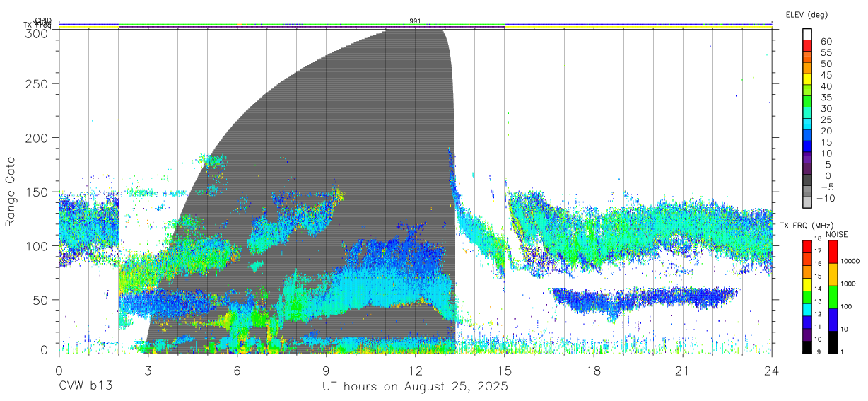The height and width of the screenshot is (401, 868).
Task: Select the red segment of the ELEV colorbar
Action: tap(807, 45)
